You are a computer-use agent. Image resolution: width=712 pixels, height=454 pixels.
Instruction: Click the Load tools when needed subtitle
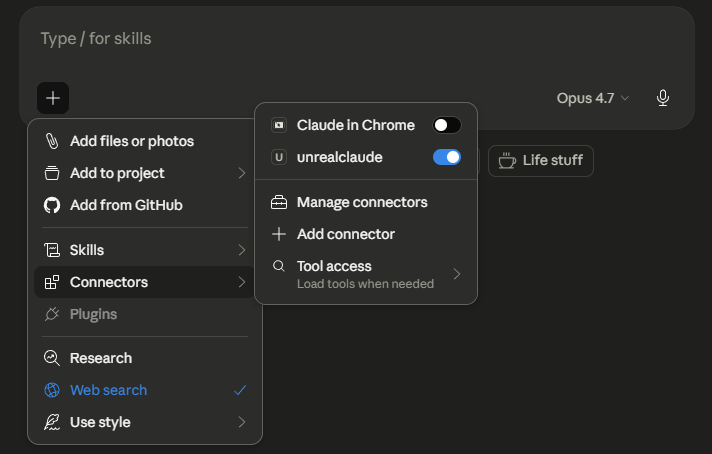coord(366,284)
